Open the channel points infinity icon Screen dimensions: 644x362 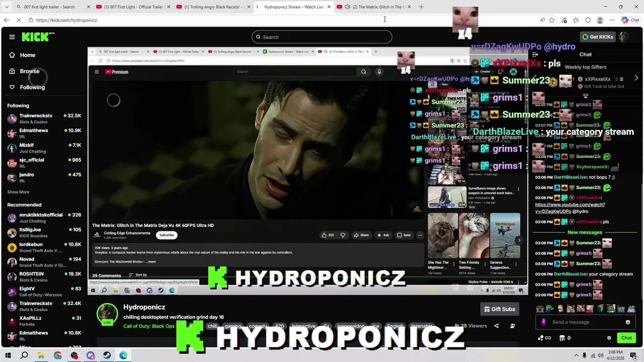point(544,338)
